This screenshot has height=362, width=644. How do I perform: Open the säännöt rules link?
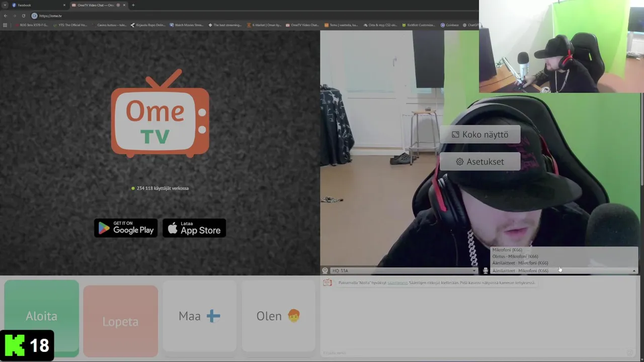point(397,283)
